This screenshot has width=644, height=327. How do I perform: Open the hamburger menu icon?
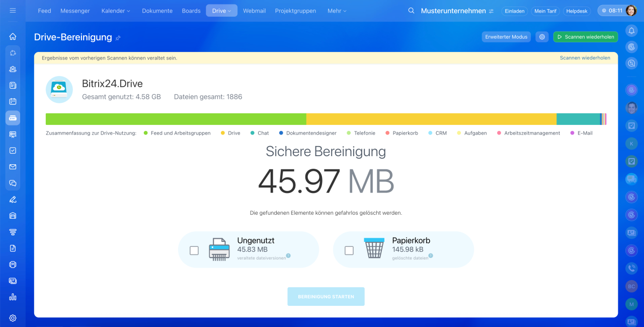(13, 11)
